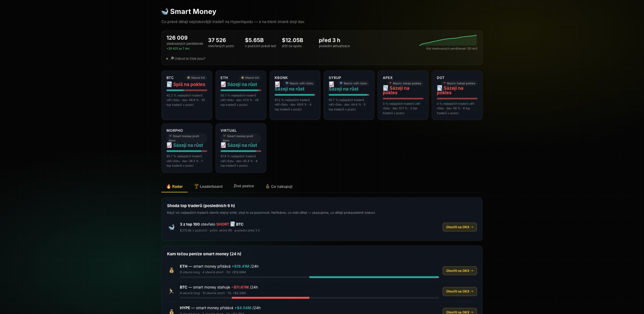Screen dimensions: 644x314
Task: Click the '126 009' tracked wallets value
Action: tap(177, 38)
